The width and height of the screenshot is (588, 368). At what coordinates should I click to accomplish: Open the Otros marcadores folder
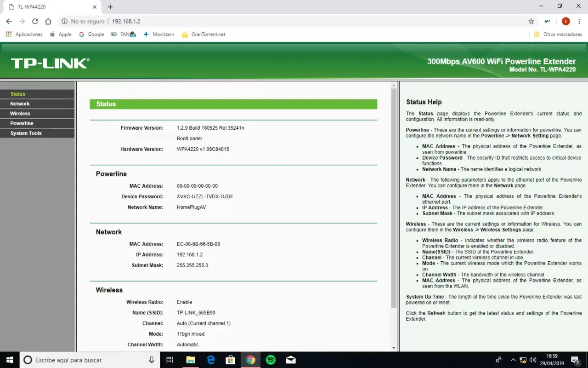tap(558, 34)
